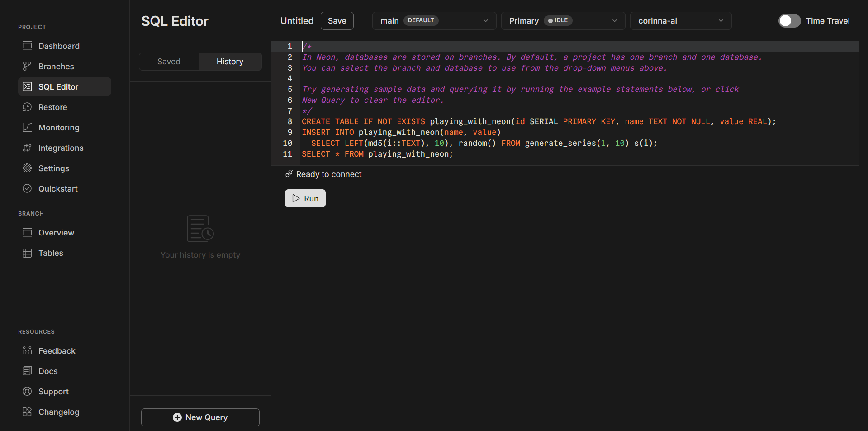Expand the corinna-ai database dropdown
The width and height of the screenshot is (868, 431).
pyautogui.click(x=680, y=21)
